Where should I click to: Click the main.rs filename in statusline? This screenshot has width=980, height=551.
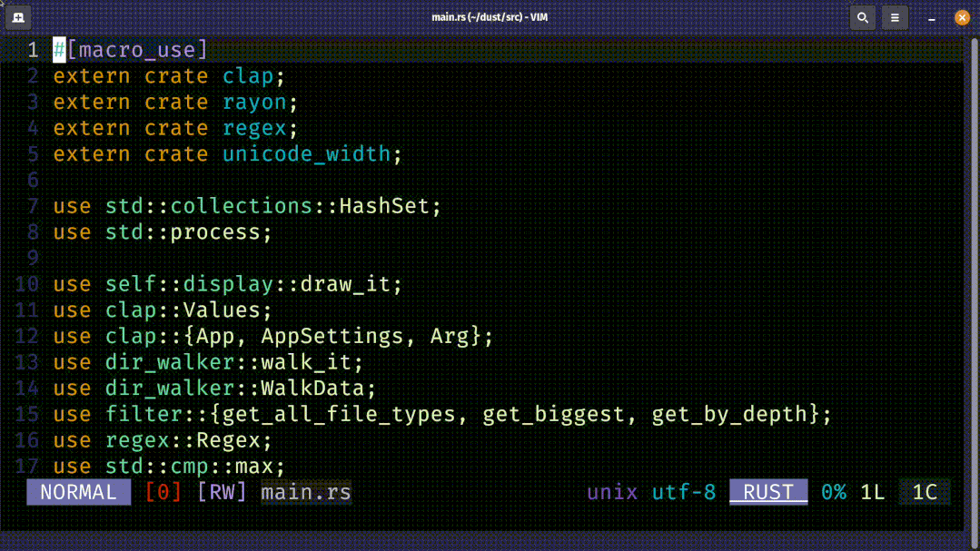point(306,492)
